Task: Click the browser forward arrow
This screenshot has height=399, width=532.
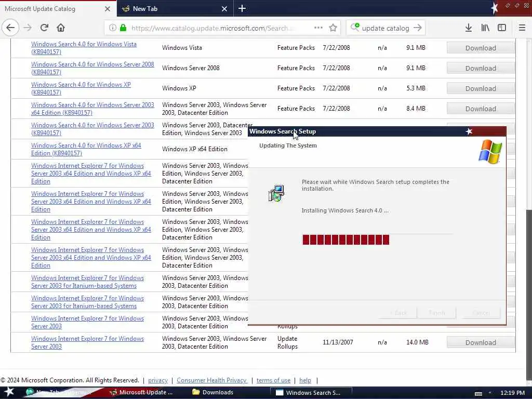Action: (x=28, y=28)
